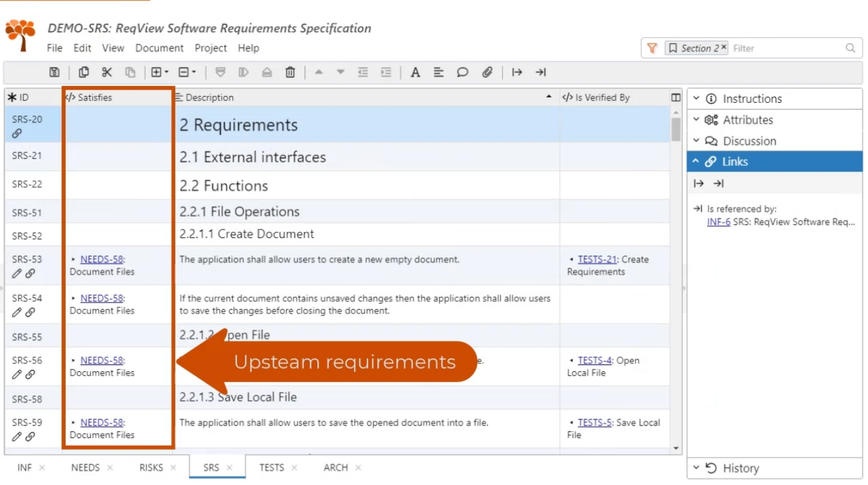The width and height of the screenshot is (868, 485).
Task: Click the column layout icon in table header
Action: [676, 97]
